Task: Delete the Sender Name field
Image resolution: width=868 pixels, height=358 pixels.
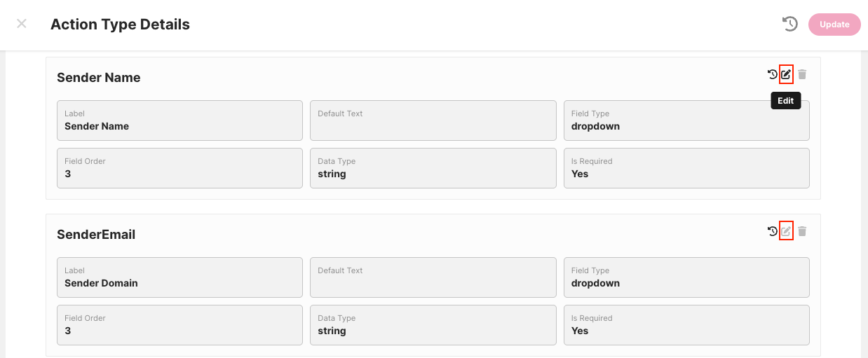Action: pos(802,74)
